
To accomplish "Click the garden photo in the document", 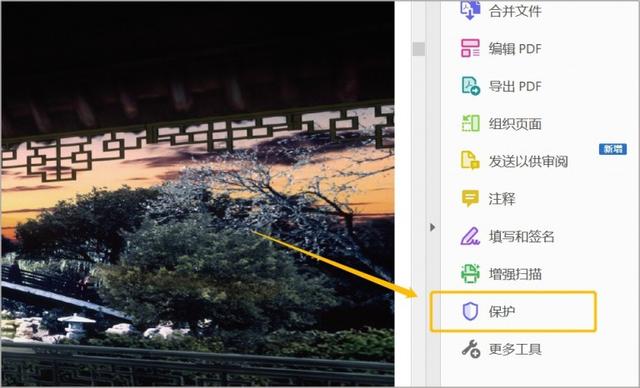I will [198, 194].
